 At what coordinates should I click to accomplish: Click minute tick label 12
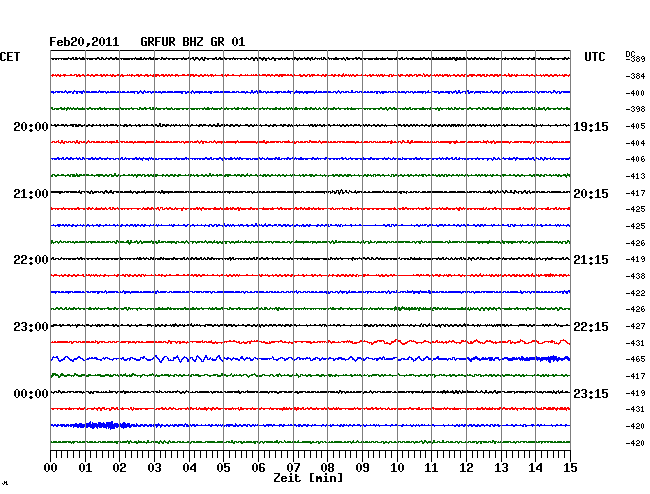click(x=466, y=468)
